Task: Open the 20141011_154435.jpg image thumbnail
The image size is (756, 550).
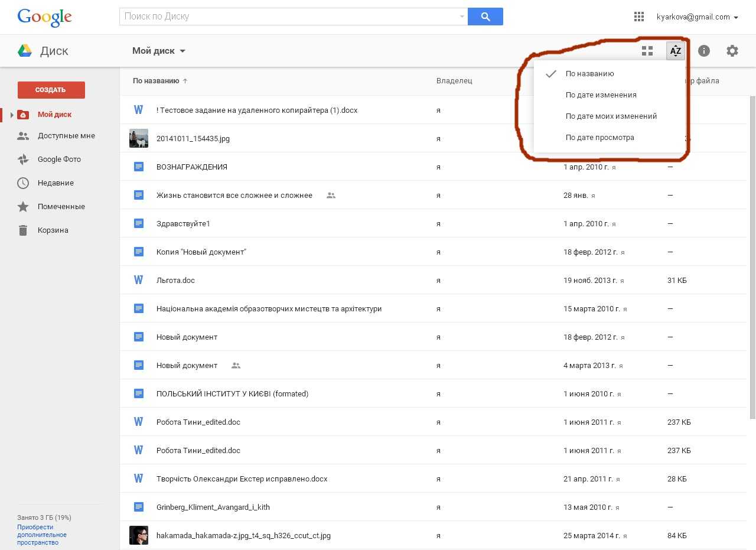Action: click(139, 138)
